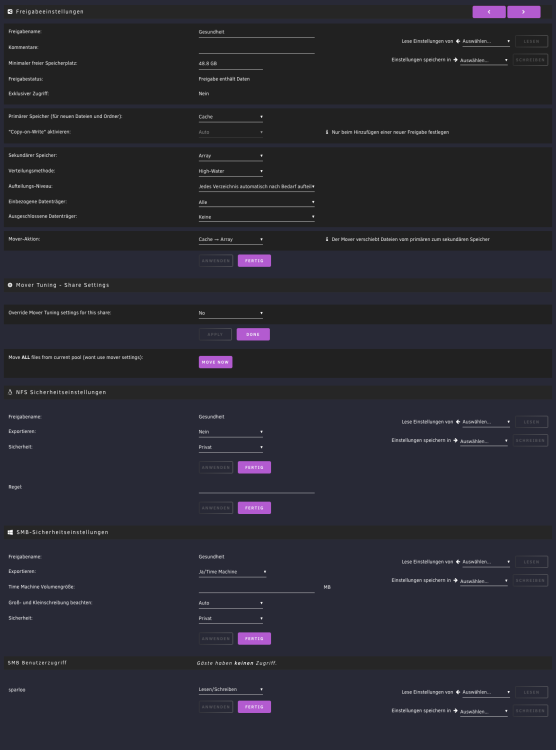
Task: Click Lesen button in NFS section
Action: pyautogui.click(x=531, y=422)
